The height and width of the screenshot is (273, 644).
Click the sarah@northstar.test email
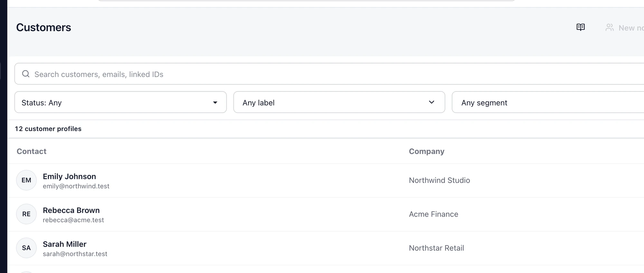[x=75, y=254]
